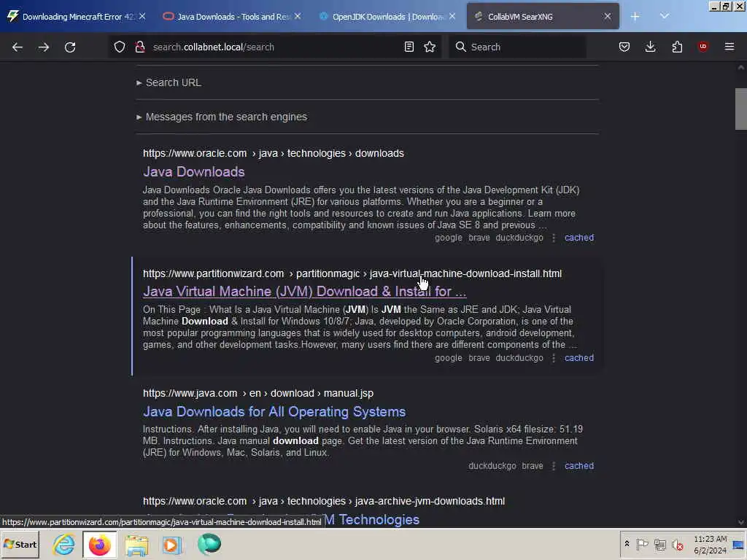Click the page vertical scrollbar thumb
Image resolution: width=747 pixels, height=560 pixels.
[741, 109]
